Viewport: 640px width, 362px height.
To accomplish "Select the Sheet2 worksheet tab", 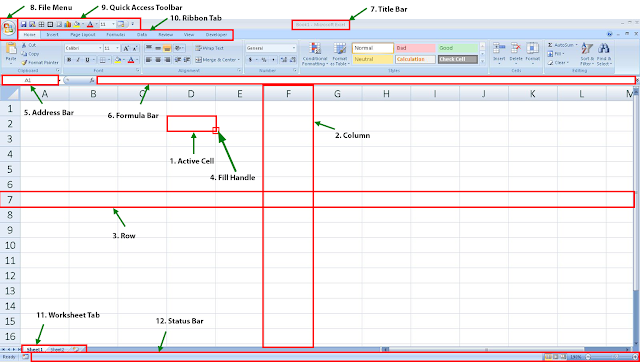I will [57, 350].
